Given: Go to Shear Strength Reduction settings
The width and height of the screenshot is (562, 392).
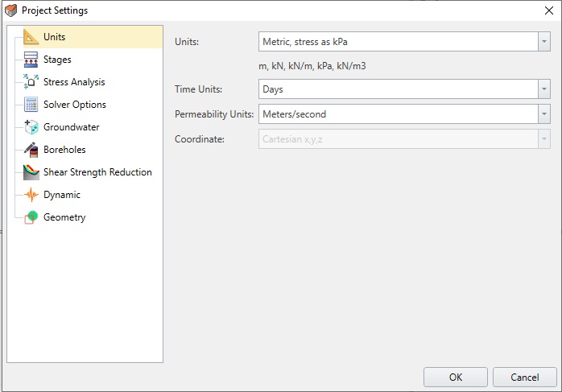Looking at the screenshot, I should coord(97,172).
